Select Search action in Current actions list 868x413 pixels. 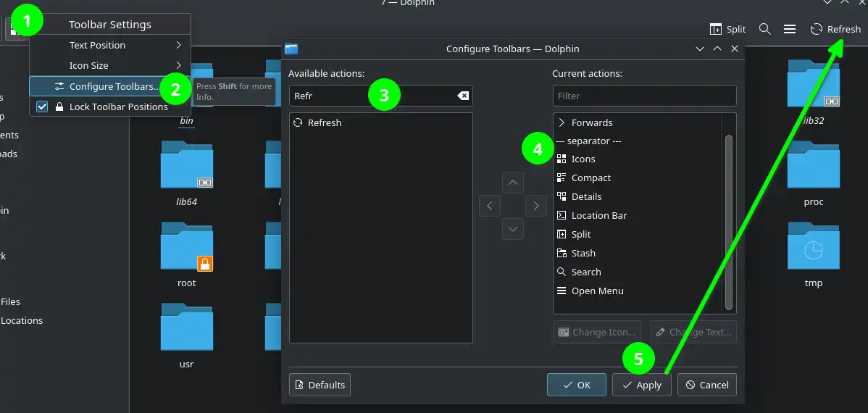point(637,272)
